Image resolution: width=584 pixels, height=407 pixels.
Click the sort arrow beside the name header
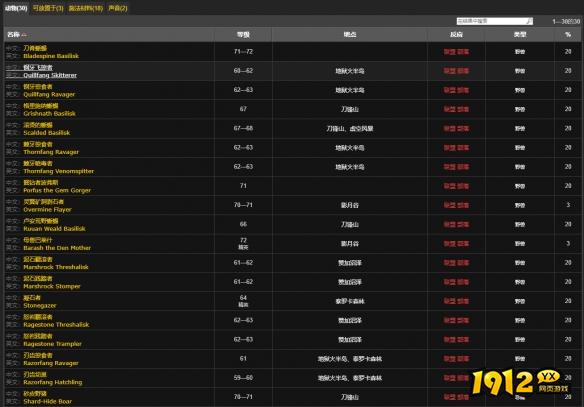click(24, 35)
